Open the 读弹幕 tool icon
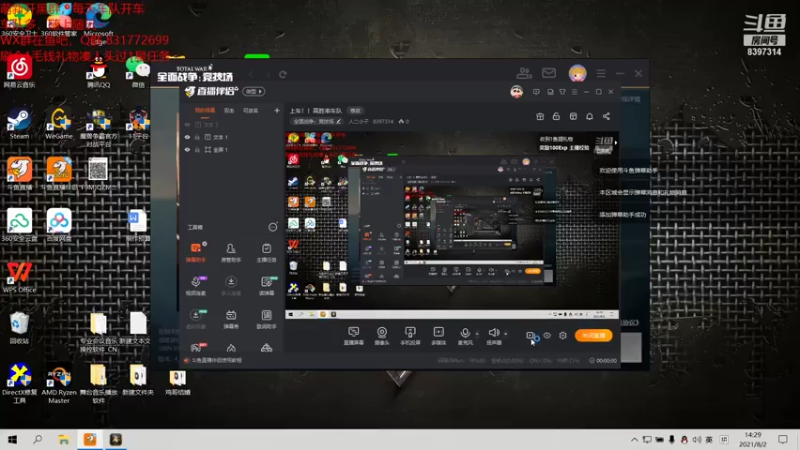800x450 pixels. pos(266,286)
